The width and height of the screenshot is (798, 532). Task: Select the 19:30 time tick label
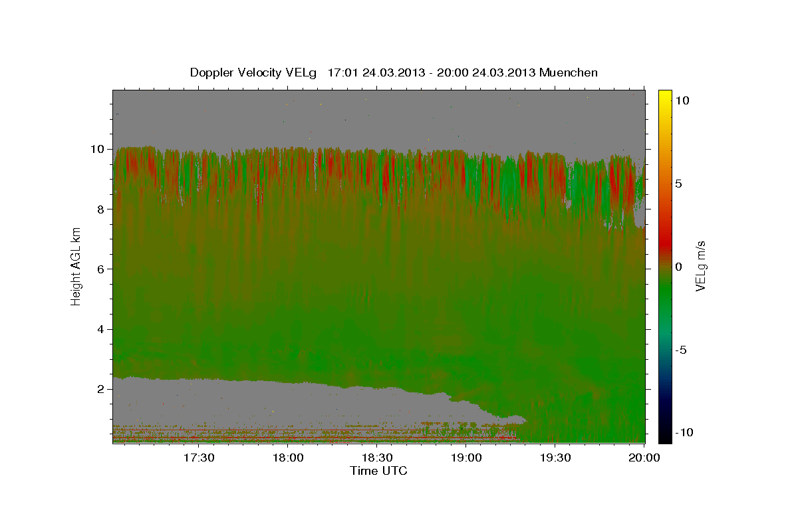[555, 458]
